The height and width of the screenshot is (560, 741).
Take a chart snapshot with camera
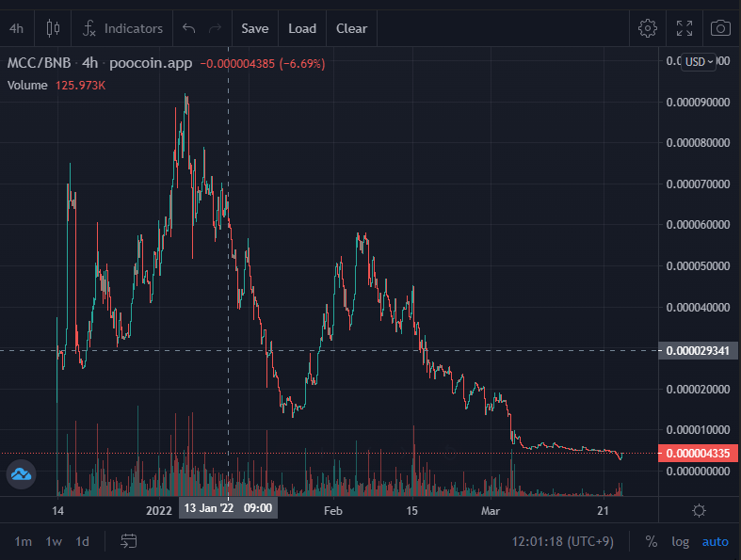[x=720, y=28]
